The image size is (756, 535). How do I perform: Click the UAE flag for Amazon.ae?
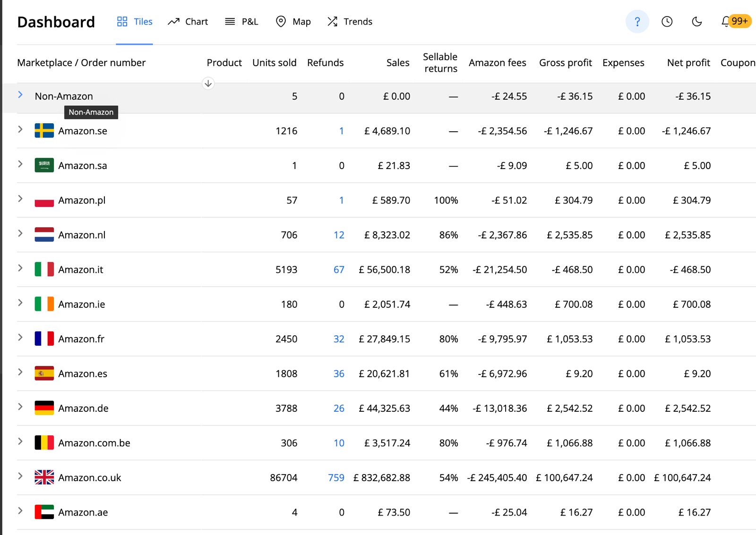44,512
